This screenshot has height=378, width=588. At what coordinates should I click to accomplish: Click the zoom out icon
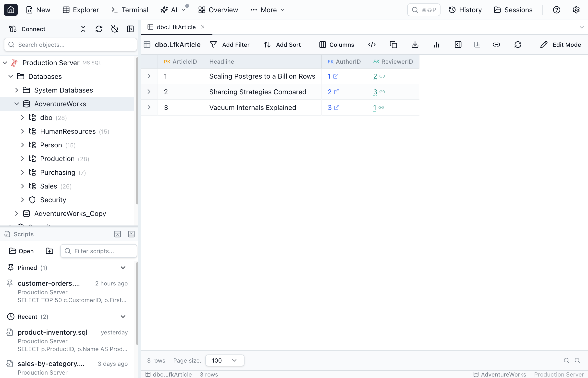tap(566, 360)
